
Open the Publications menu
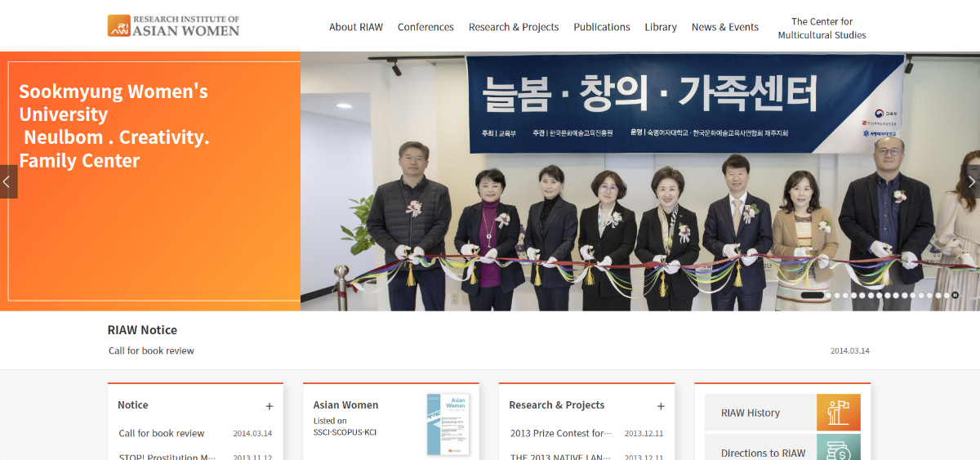pos(602,27)
